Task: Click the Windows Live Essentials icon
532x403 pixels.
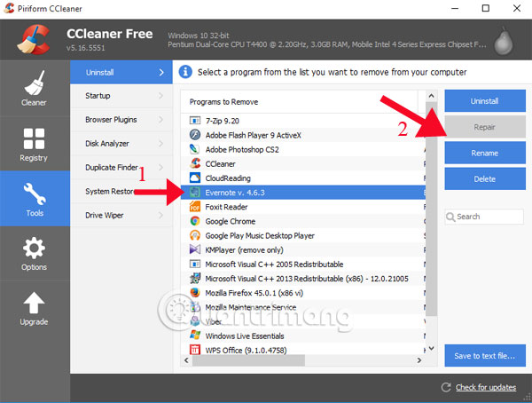Action: [195, 335]
